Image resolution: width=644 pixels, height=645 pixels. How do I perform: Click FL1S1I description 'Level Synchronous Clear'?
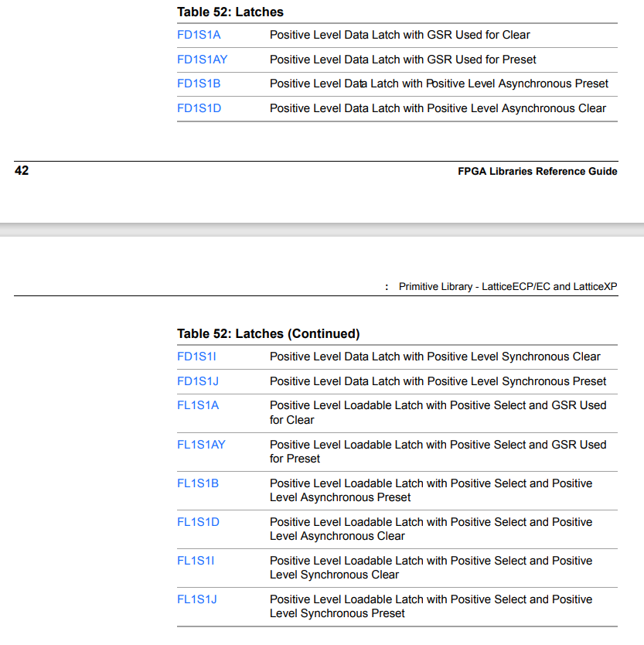click(x=334, y=575)
